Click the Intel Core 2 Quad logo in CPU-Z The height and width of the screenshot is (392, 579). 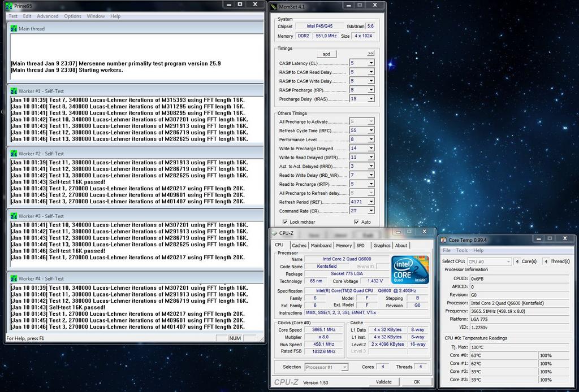[x=410, y=269]
